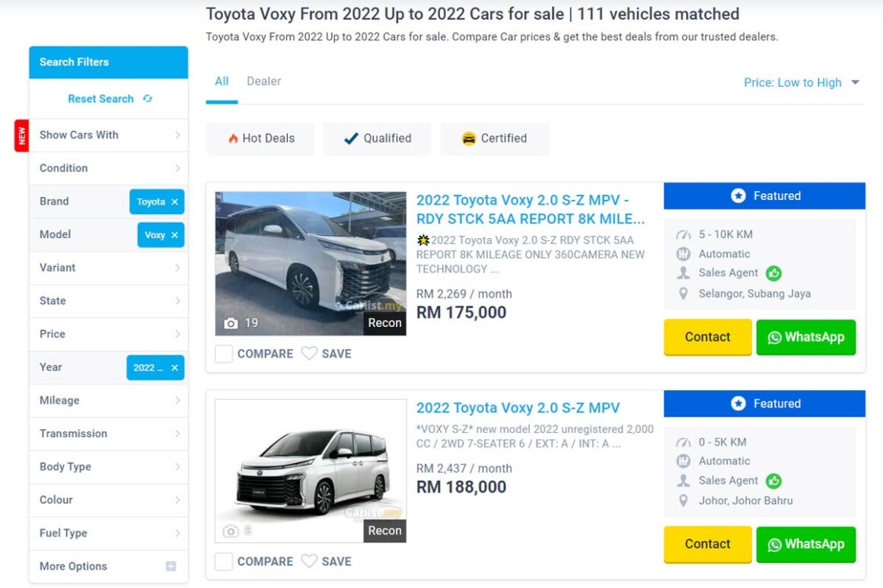Switch to the Dealer tab
The image size is (883, 588).
pos(263,81)
